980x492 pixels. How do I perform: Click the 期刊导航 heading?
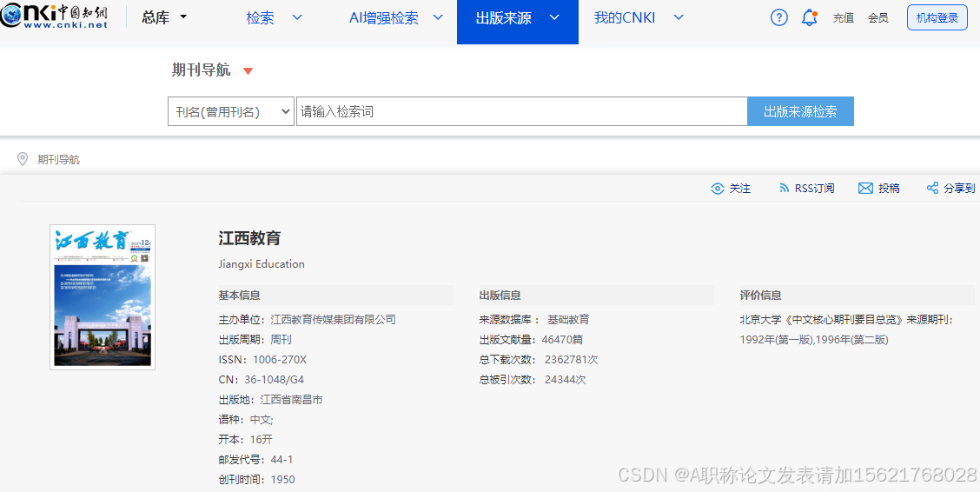coord(202,70)
